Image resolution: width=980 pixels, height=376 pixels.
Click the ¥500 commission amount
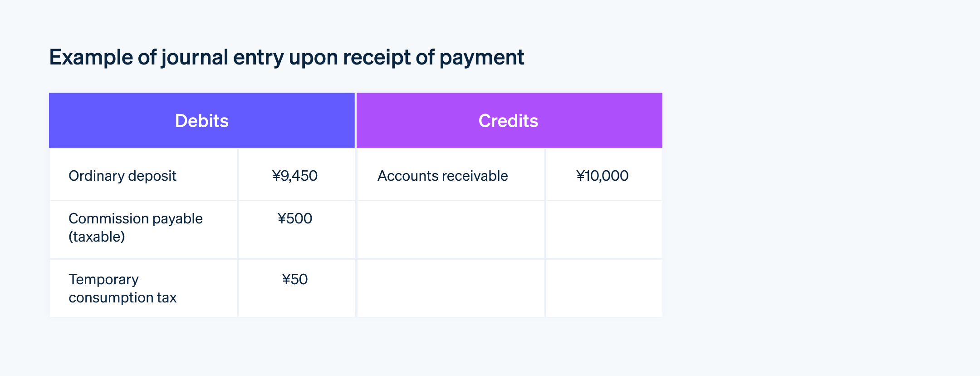295,218
